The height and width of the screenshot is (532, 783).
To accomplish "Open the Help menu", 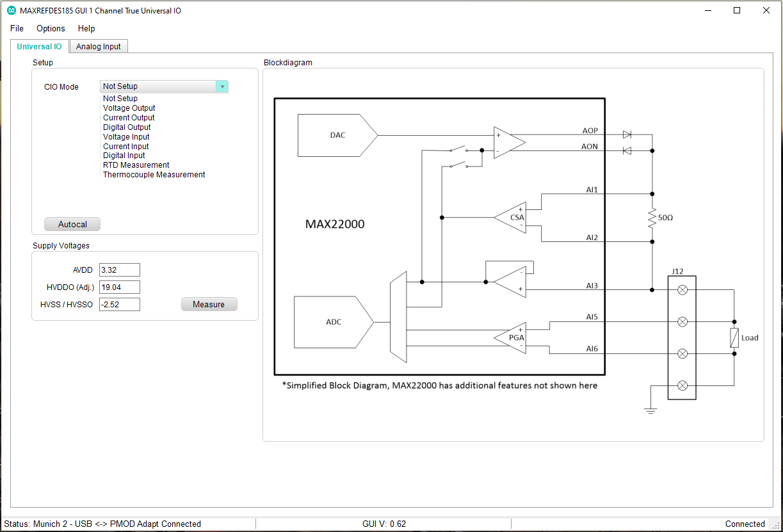I will [x=86, y=28].
